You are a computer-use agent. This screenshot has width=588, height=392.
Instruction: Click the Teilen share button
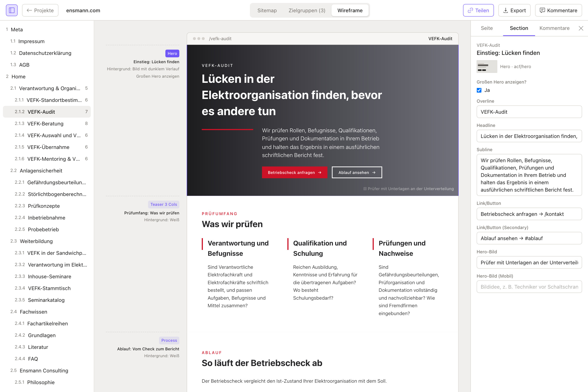coord(478,10)
